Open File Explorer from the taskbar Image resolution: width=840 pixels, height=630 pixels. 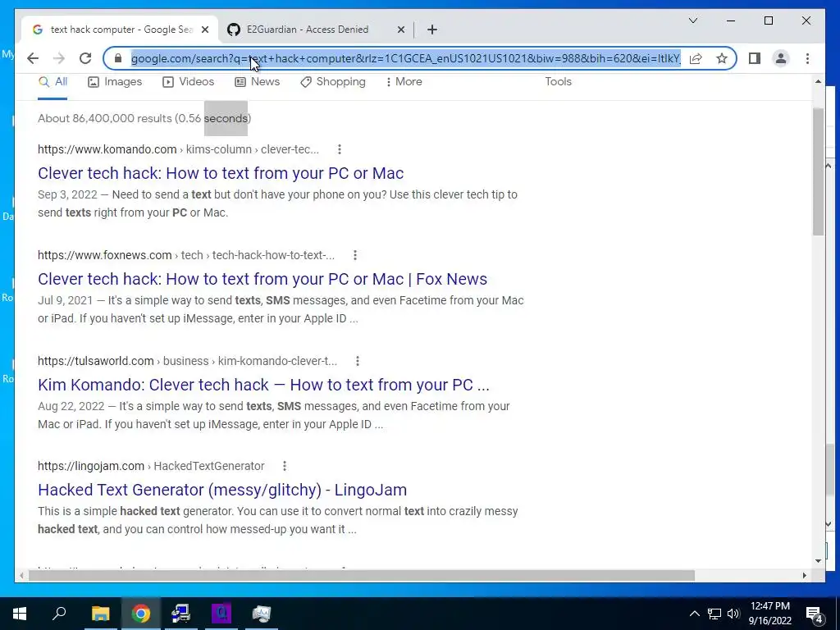pos(100,614)
